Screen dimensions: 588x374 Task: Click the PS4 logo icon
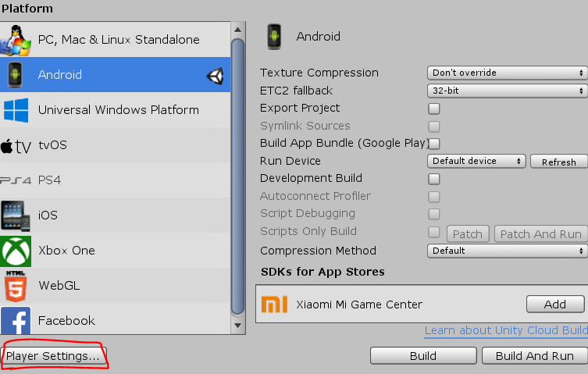pos(16,180)
